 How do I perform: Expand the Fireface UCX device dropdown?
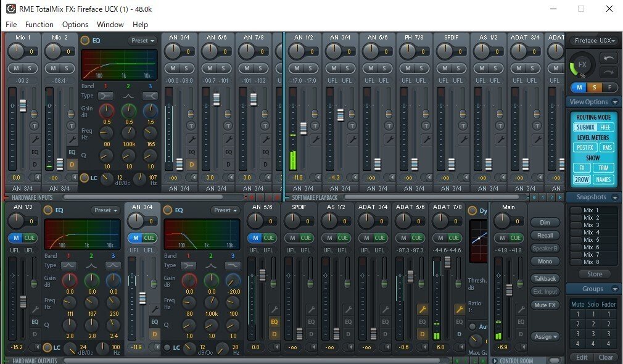click(x=595, y=41)
